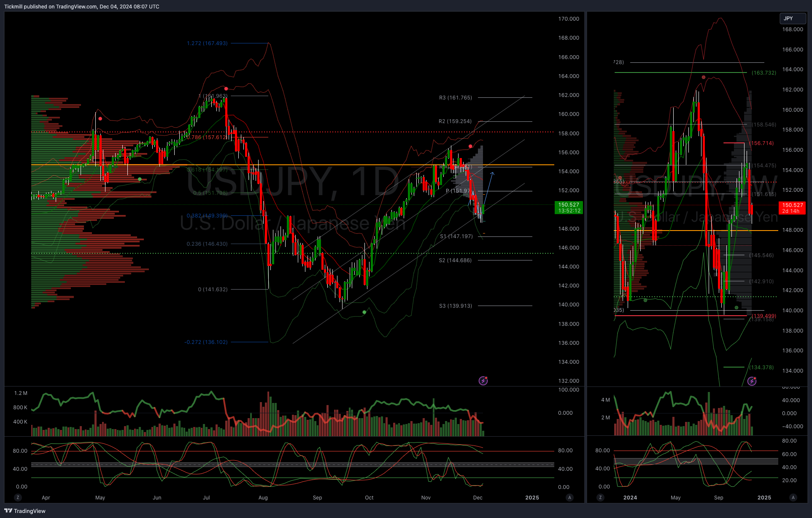Click the S3 (139.913) pivot label

pos(456,306)
